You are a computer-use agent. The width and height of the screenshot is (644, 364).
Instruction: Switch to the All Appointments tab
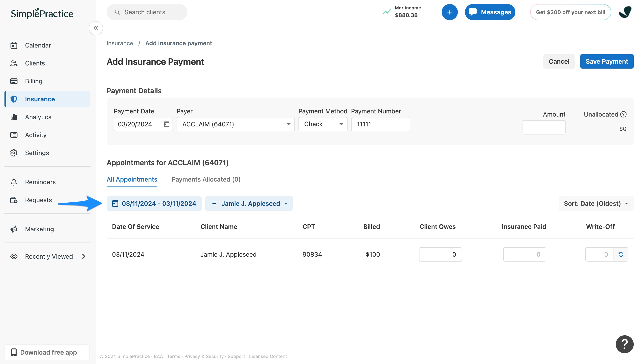click(x=132, y=180)
